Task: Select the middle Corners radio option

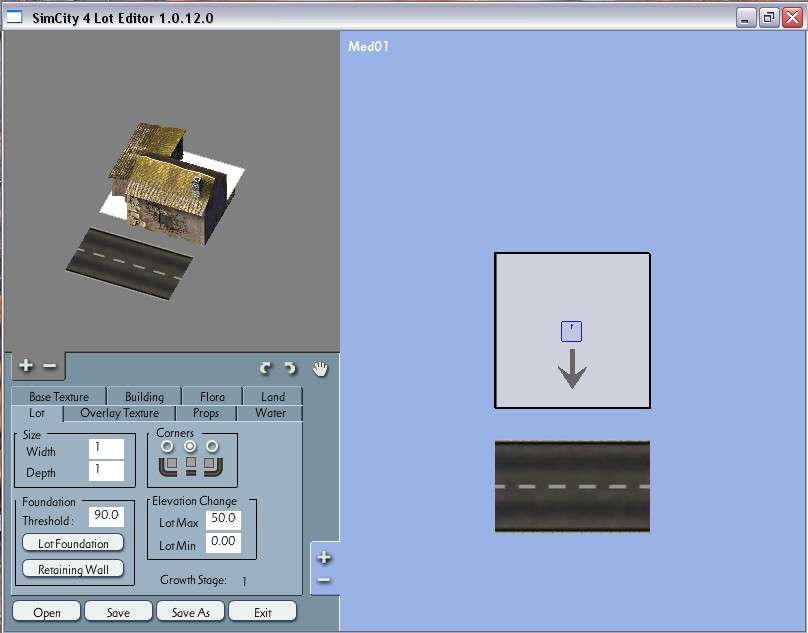Action: pos(190,446)
